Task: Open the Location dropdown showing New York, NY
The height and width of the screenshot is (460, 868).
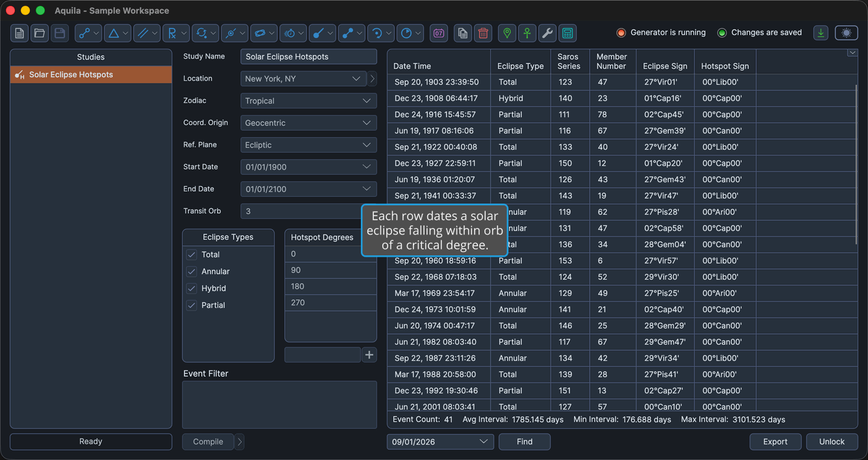Action: pos(304,79)
